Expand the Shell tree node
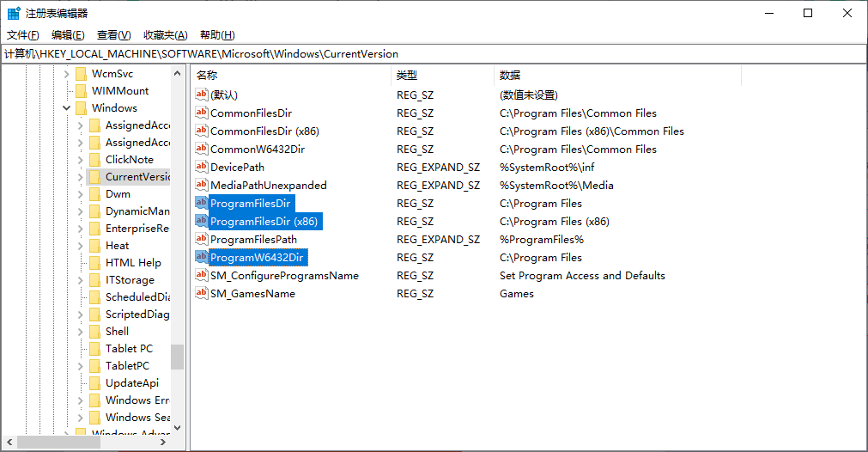868x452 pixels. pyautogui.click(x=80, y=331)
